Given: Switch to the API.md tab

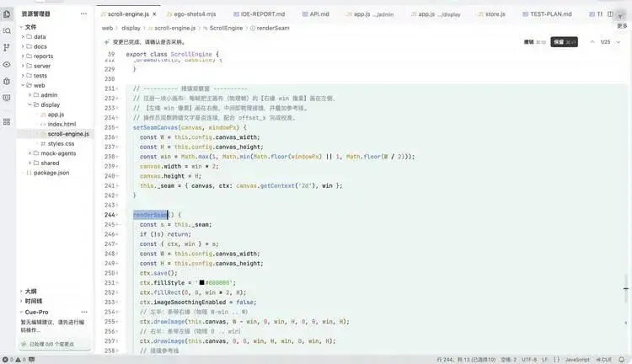Looking at the screenshot, I should [316, 14].
